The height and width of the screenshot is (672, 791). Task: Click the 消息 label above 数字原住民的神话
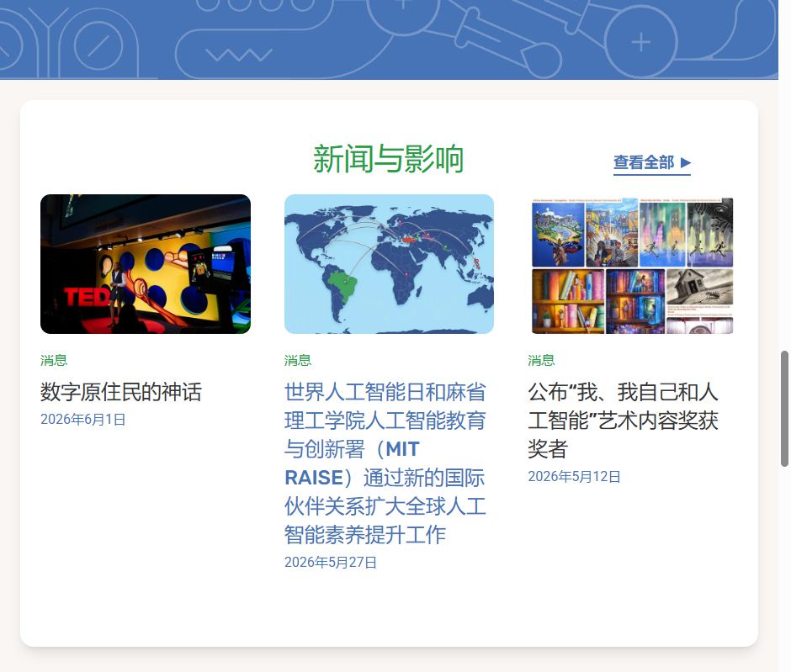pos(54,360)
